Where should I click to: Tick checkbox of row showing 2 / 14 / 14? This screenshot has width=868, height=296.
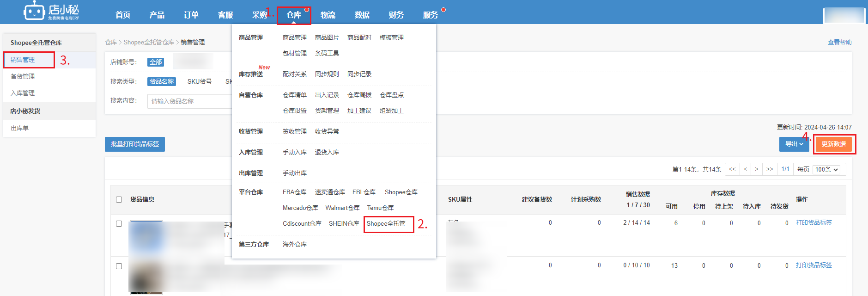coord(119,223)
